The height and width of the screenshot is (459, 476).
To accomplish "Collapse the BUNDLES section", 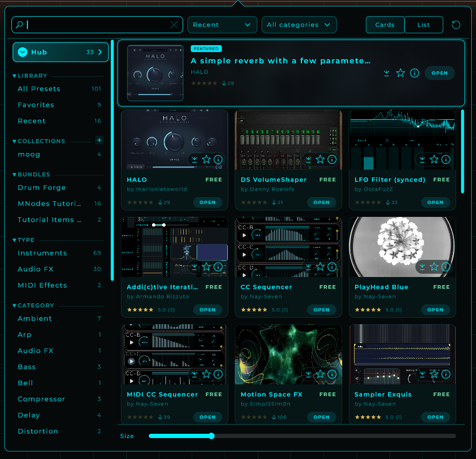I will pos(15,174).
